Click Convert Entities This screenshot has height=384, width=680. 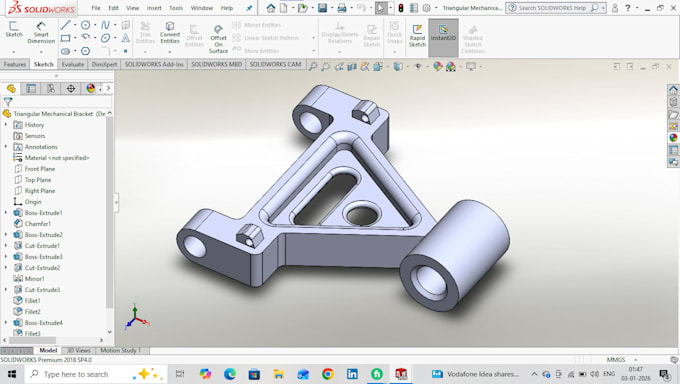[170, 33]
